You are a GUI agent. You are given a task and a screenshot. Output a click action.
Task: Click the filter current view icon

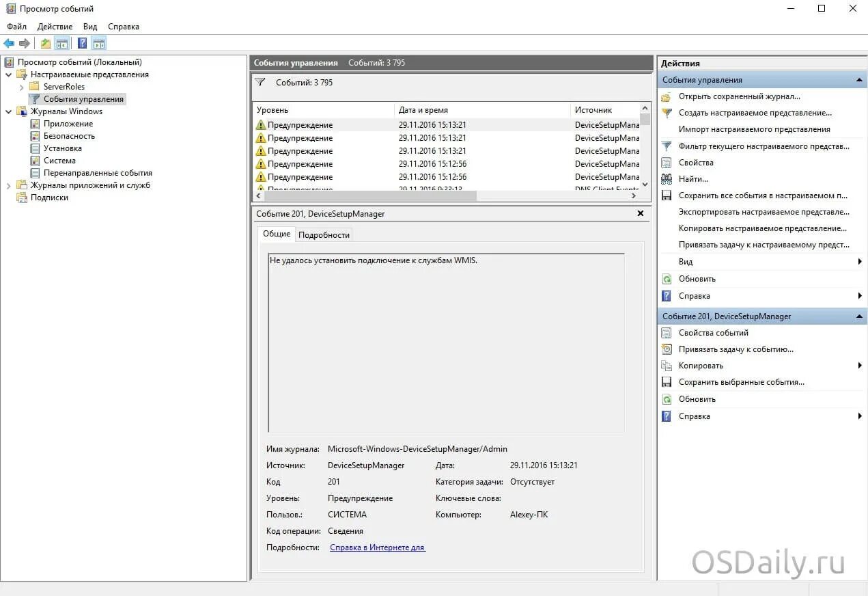tap(667, 146)
